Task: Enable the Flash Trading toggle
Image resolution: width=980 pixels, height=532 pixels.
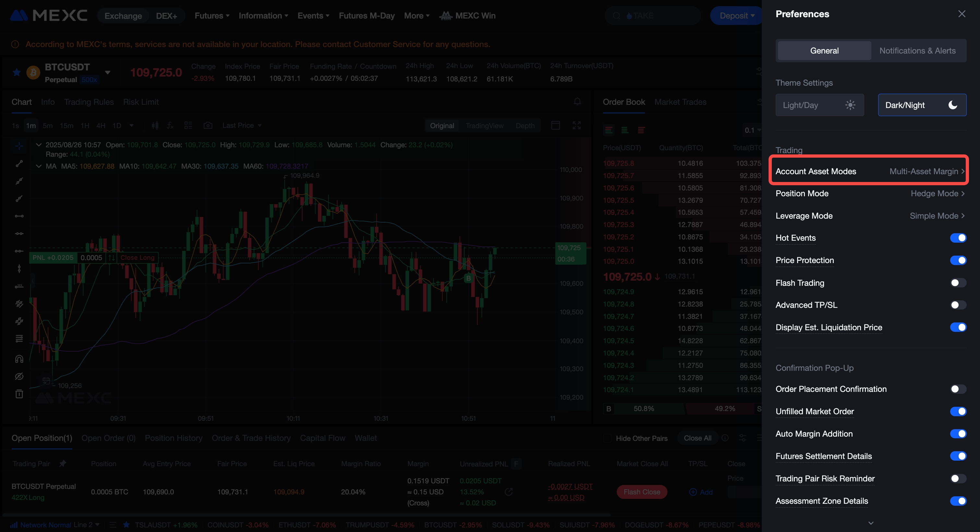Action: click(958, 283)
